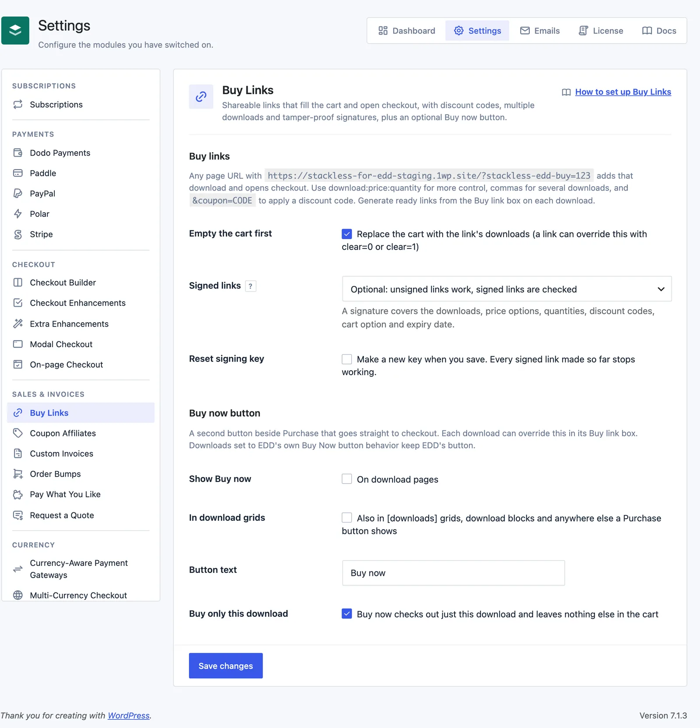Open How to set up Buy Links
The width and height of the screenshot is (700, 728).
click(623, 92)
